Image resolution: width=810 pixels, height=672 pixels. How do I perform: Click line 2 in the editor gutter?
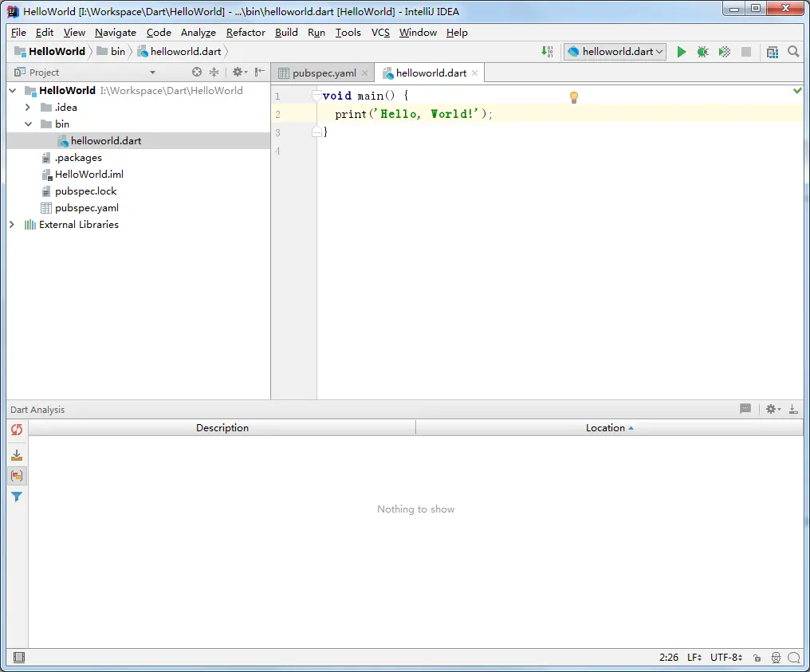(x=278, y=115)
